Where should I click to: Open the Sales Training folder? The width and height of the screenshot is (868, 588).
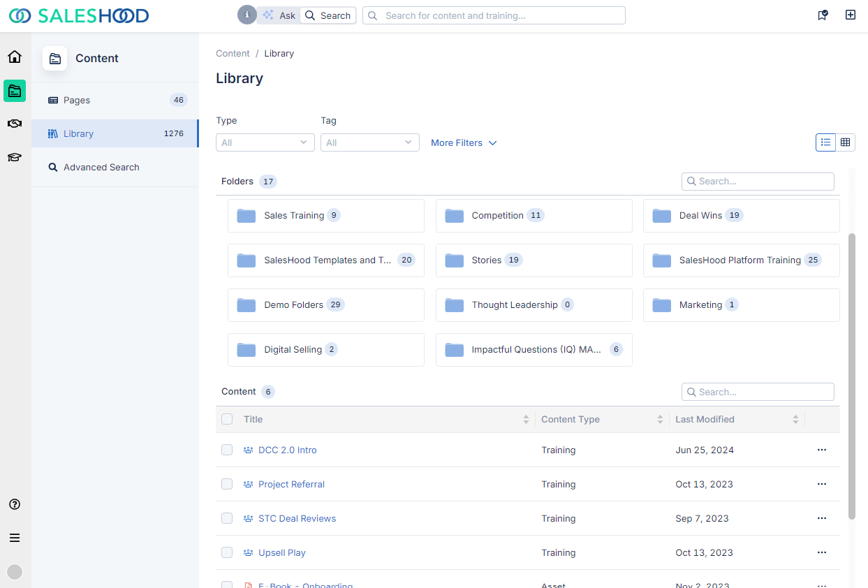326,216
